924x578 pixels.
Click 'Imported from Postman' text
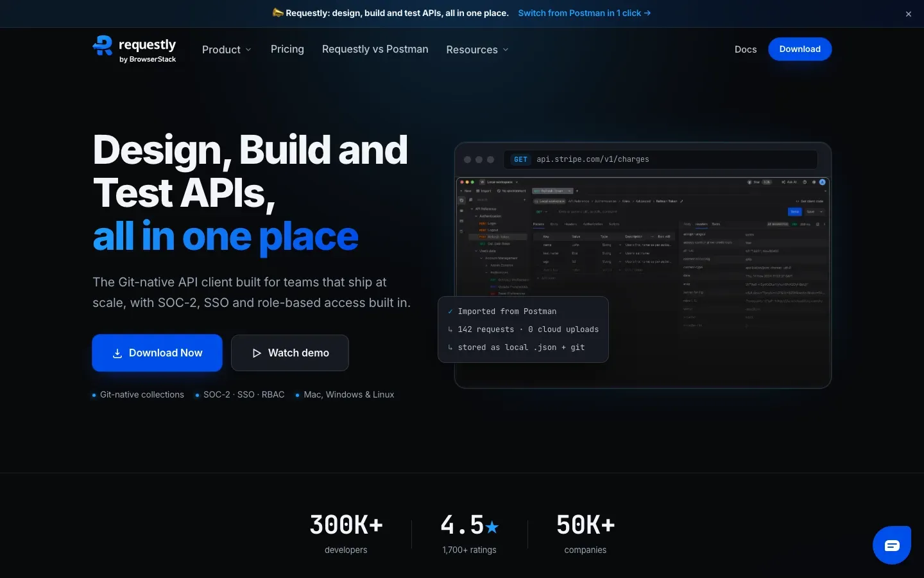pyautogui.click(x=507, y=311)
